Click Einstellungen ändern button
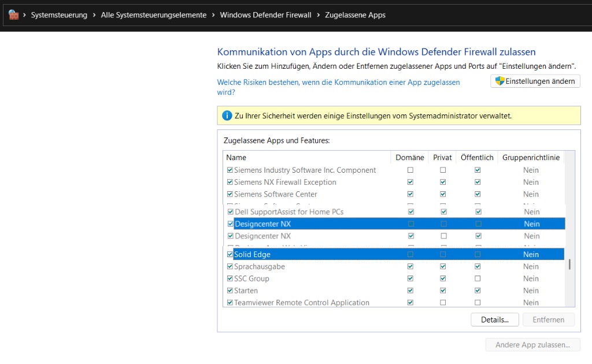This screenshot has width=592, height=364. click(x=535, y=81)
